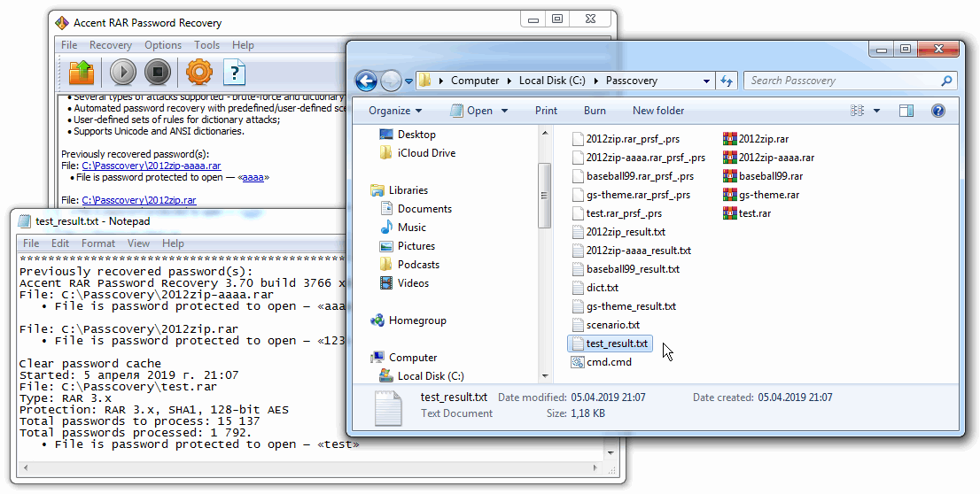Select baseball99_result.txt file
The height and width of the screenshot is (494, 980).
pyautogui.click(x=626, y=269)
